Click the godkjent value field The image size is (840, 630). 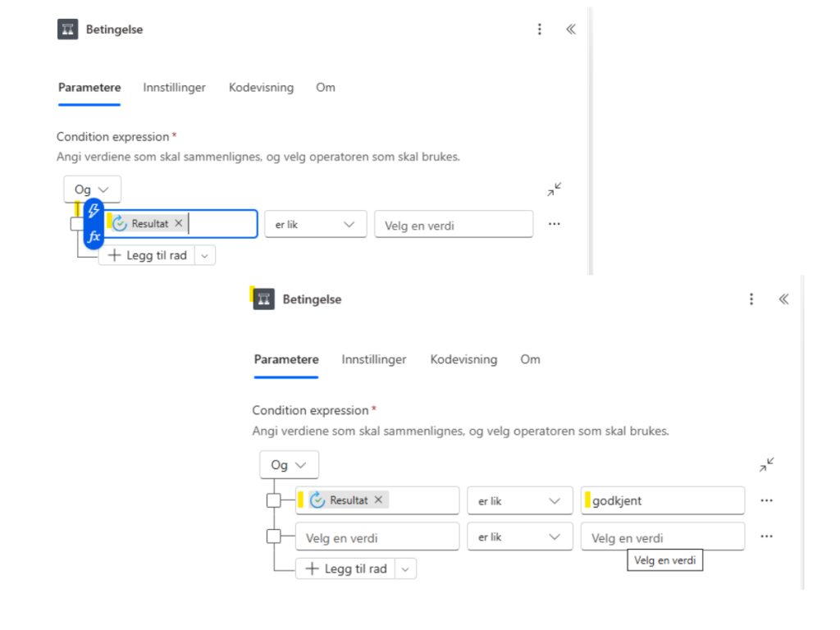[x=663, y=500]
